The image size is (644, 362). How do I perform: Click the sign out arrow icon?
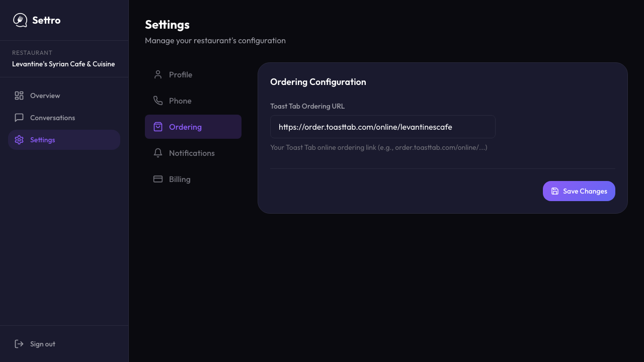pyautogui.click(x=19, y=344)
